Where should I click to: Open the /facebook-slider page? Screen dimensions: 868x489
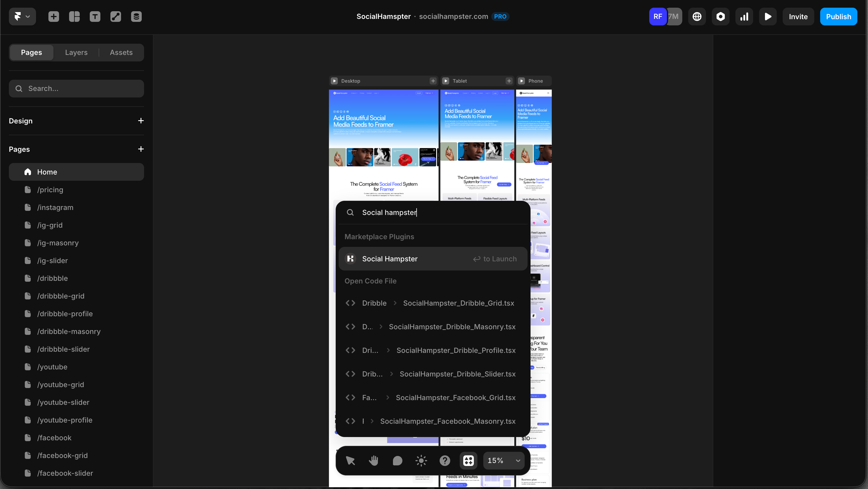point(76,473)
